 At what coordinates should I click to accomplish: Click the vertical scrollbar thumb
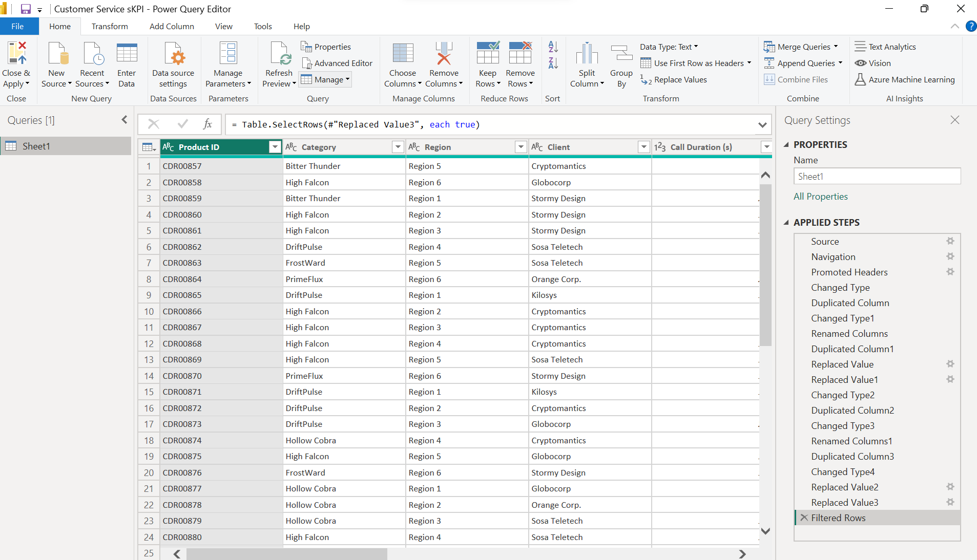(765, 265)
